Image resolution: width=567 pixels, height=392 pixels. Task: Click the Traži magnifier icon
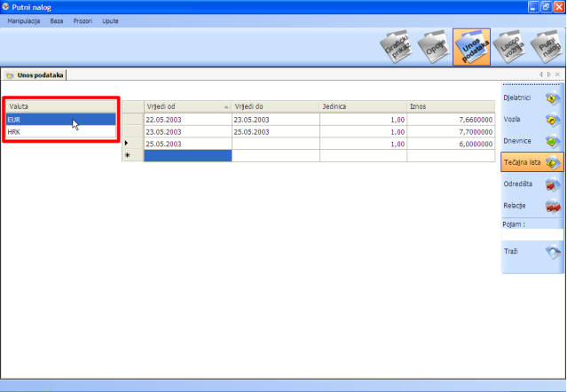tap(553, 252)
